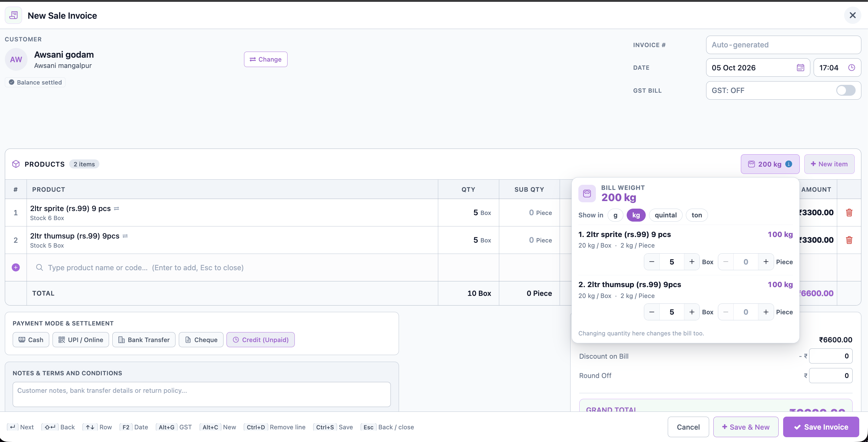This screenshot has height=442, width=868.
Task: Click sprite row quantity '5 Box' cell
Action: click(x=468, y=213)
